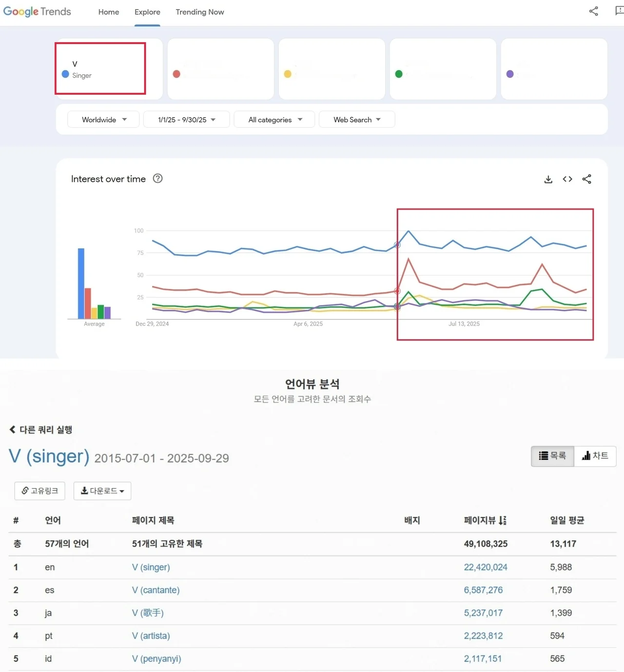The height and width of the screenshot is (672, 624).
Task: Download Interest over time chart data
Action: [x=548, y=179]
